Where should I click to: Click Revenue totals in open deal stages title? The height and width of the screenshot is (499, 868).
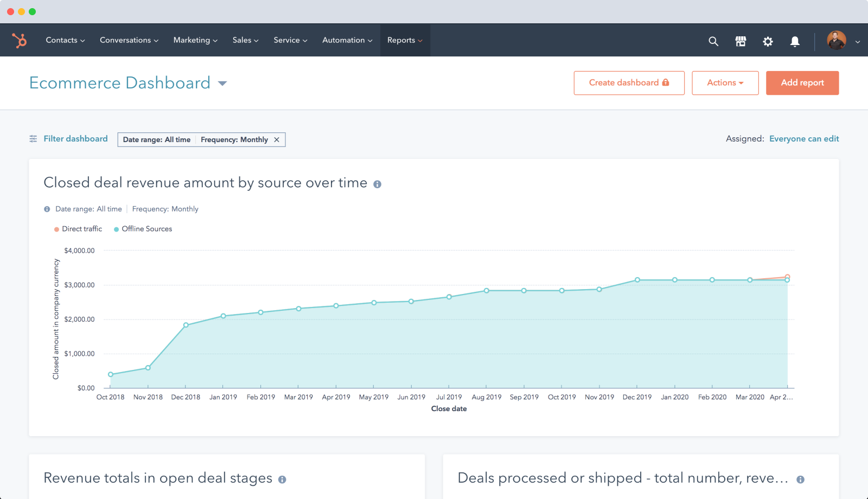[158, 478]
